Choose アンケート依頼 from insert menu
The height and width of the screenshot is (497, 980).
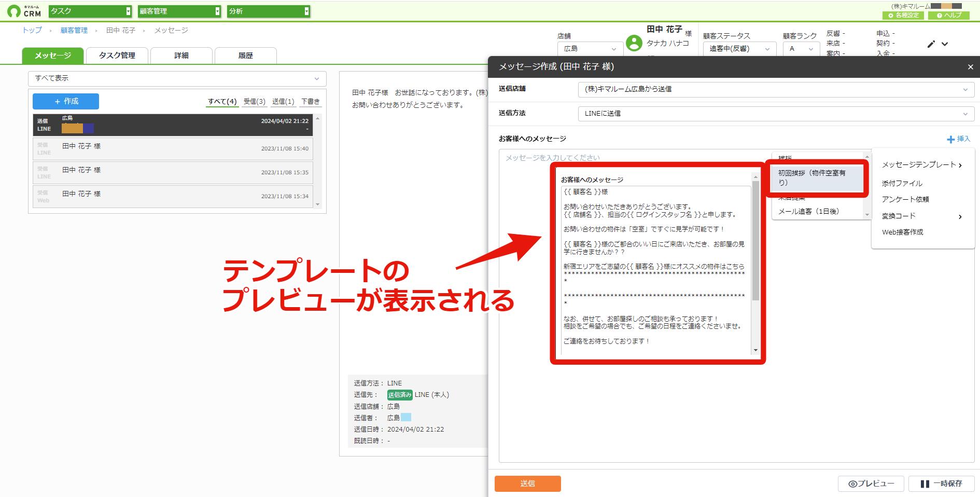pos(905,199)
